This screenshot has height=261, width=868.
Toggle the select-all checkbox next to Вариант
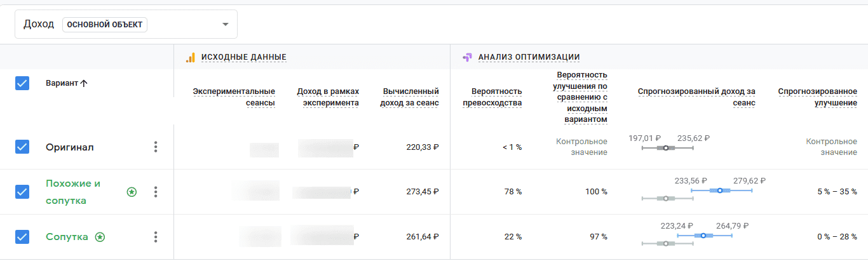tap(22, 83)
